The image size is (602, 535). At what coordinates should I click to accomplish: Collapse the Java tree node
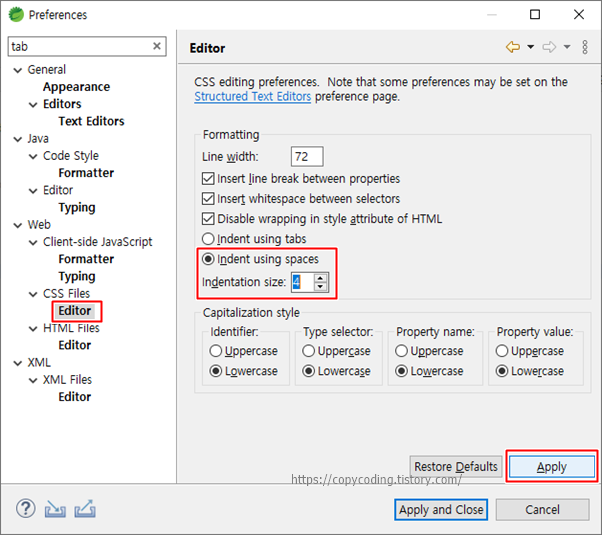click(x=18, y=139)
